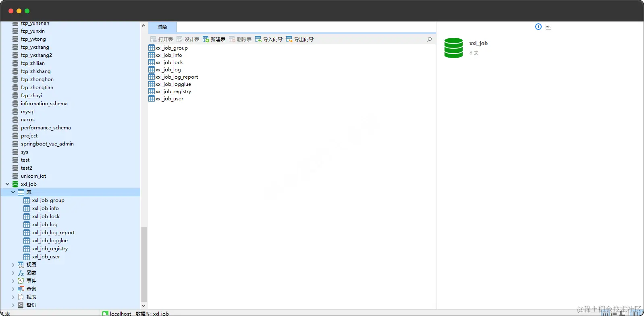Show the info panel via the info icon

(x=538, y=27)
